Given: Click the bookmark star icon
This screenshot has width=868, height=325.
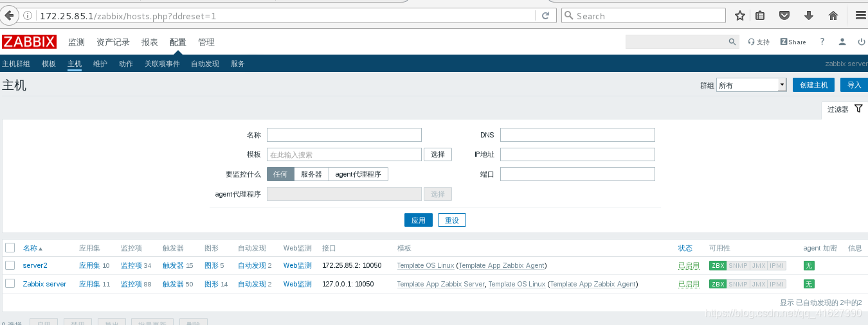Looking at the screenshot, I should [740, 15].
